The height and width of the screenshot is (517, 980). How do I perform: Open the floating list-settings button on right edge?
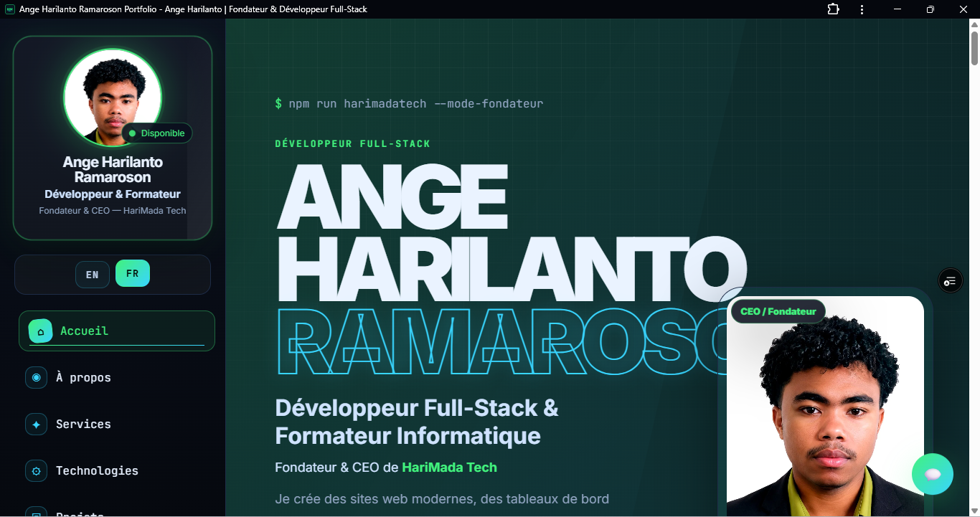point(951,280)
